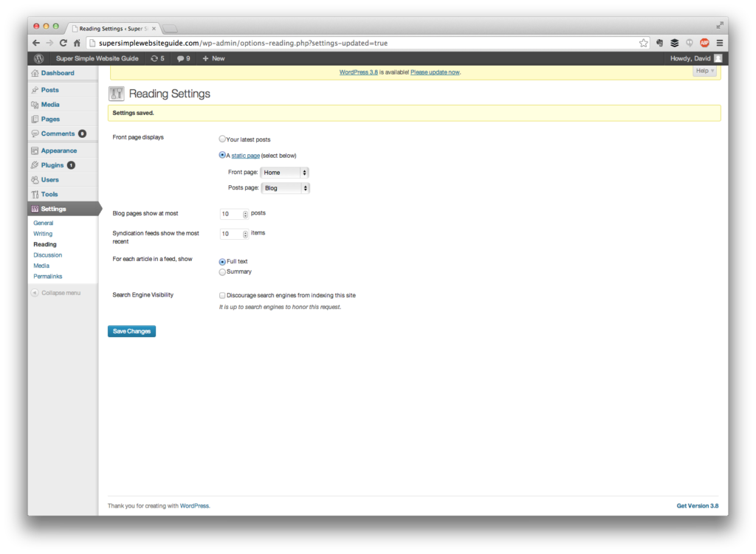Viewport: 756px width, 554px height.
Task: Click the grey extension icon beside AdBlock
Action: 690,43
